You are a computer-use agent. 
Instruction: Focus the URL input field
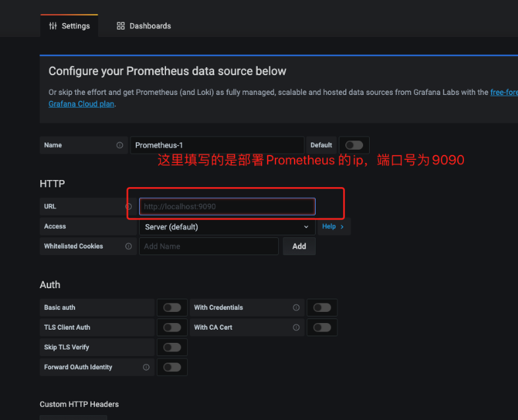(227, 206)
